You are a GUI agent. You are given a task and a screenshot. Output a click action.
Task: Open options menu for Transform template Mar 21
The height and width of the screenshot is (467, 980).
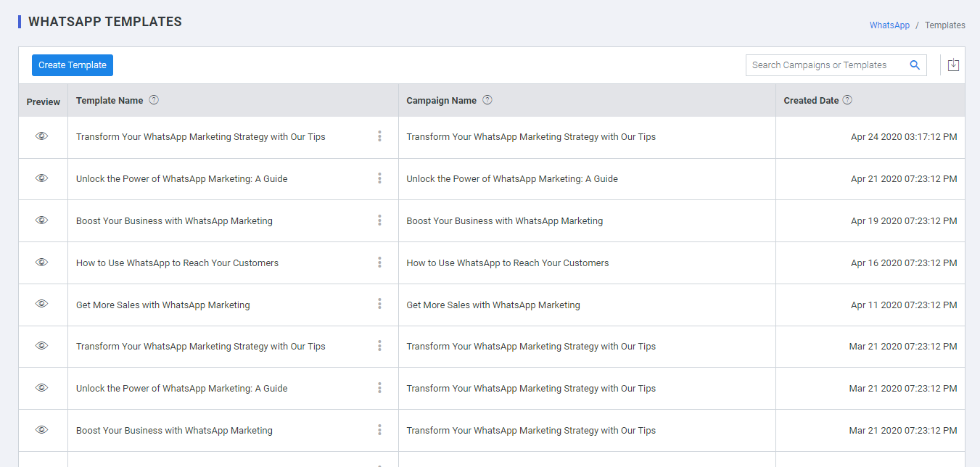point(379,346)
